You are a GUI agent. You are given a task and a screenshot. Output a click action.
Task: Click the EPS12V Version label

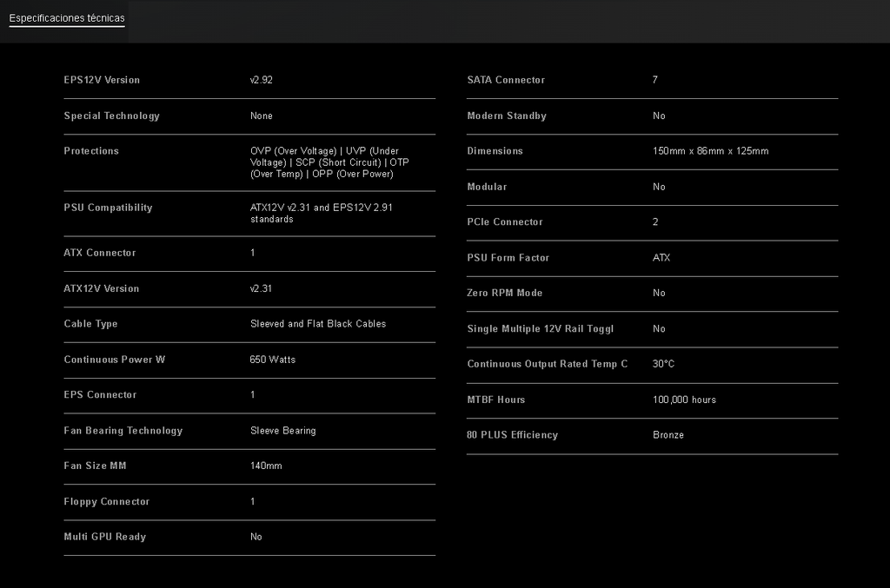(102, 80)
